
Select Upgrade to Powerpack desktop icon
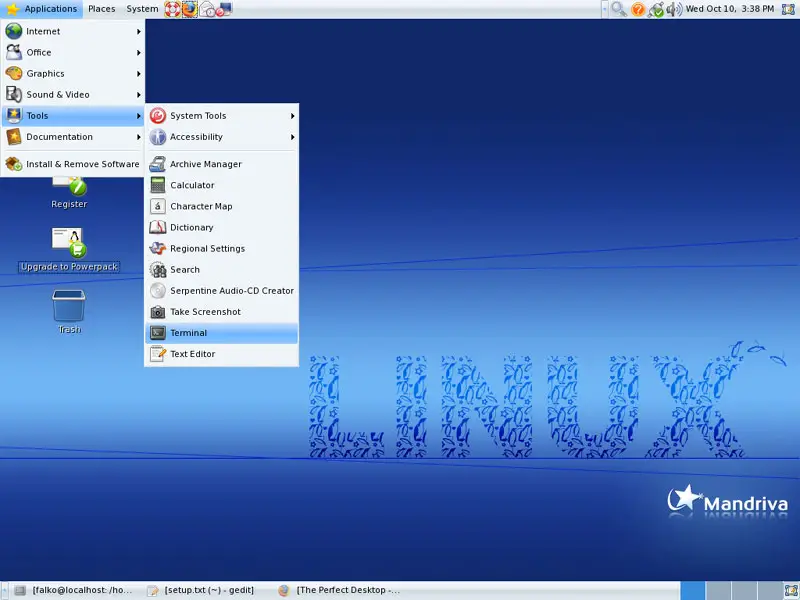69,250
